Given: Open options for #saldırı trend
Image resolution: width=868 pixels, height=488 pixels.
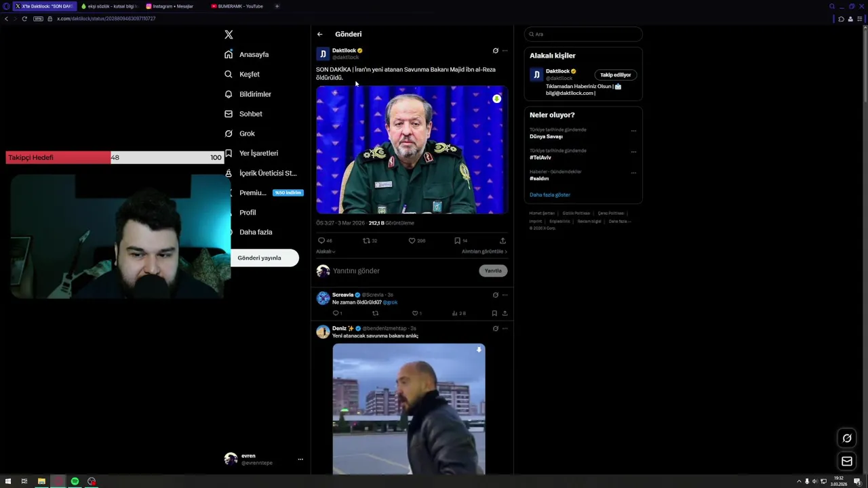Looking at the screenshot, I should [633, 173].
